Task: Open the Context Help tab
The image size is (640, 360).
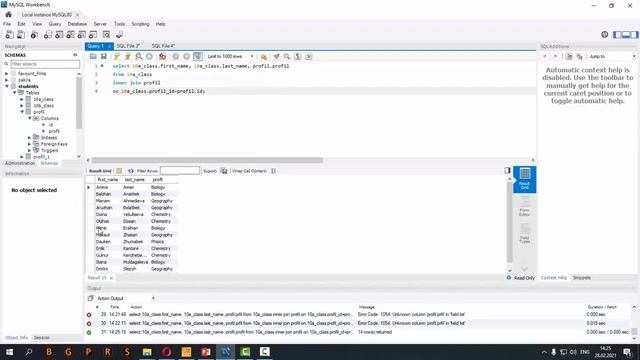Action: (x=553, y=278)
